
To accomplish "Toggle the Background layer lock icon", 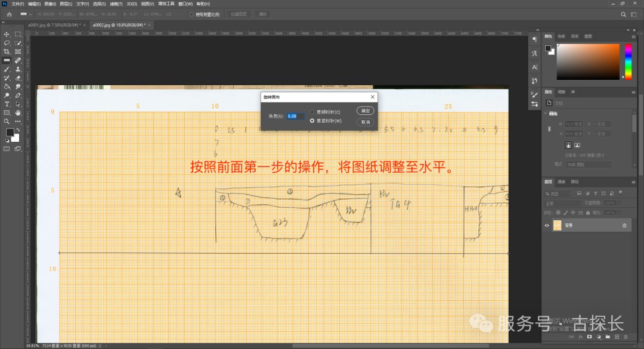I will [624, 226].
